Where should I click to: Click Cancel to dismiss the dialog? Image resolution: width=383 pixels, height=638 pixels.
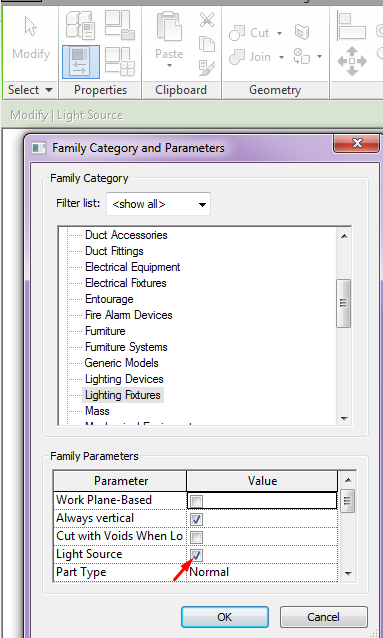coord(324,617)
